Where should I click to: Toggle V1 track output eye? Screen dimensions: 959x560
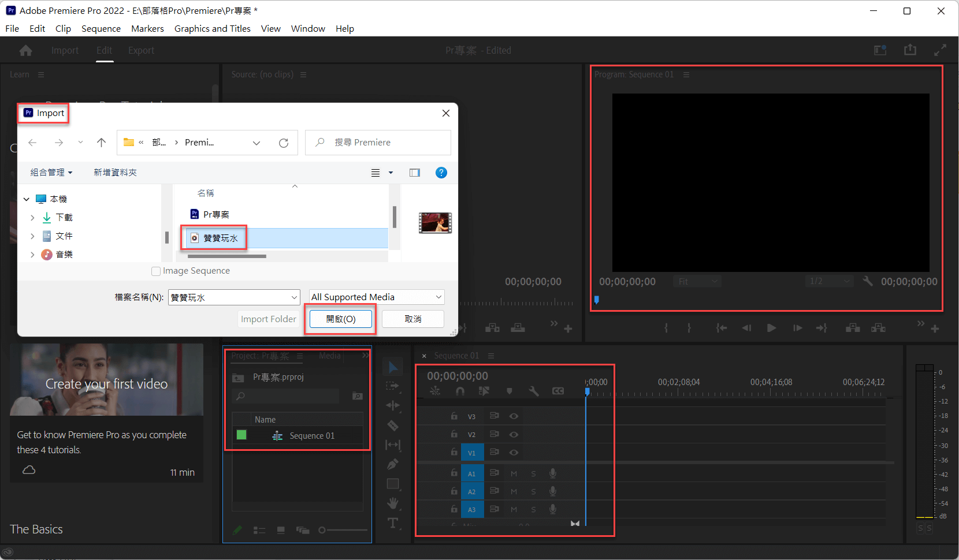coord(514,452)
